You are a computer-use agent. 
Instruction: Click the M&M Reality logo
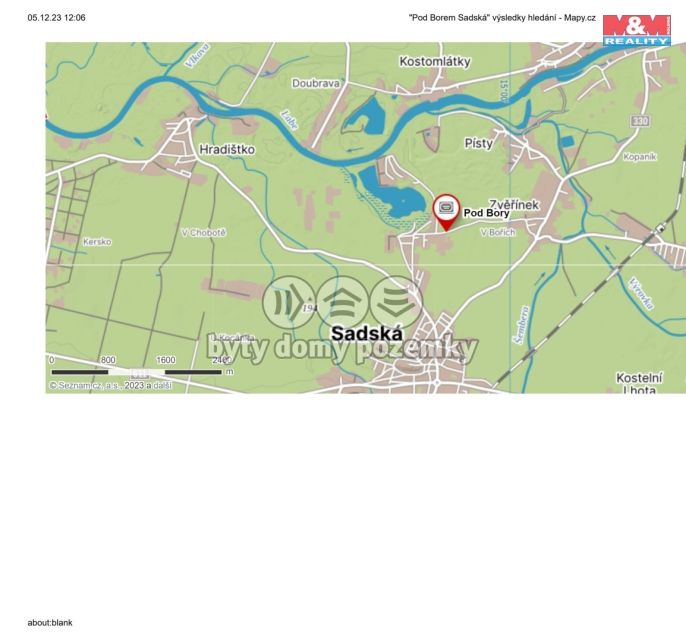(x=636, y=29)
